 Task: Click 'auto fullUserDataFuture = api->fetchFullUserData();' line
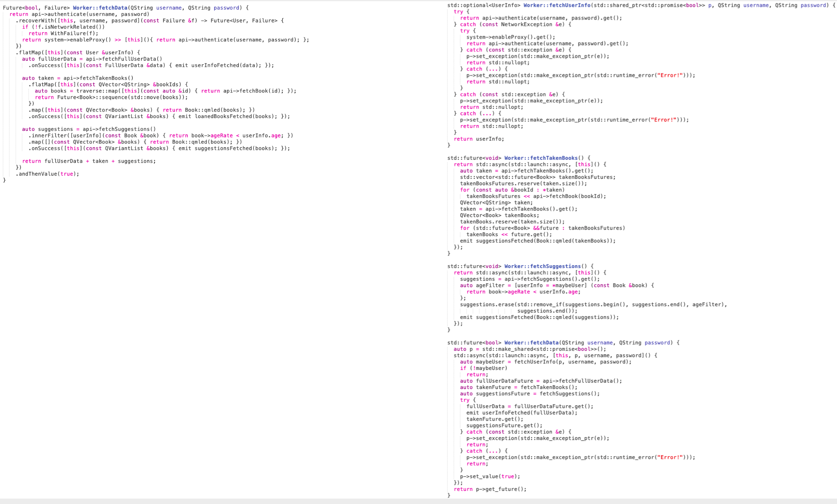point(541,381)
